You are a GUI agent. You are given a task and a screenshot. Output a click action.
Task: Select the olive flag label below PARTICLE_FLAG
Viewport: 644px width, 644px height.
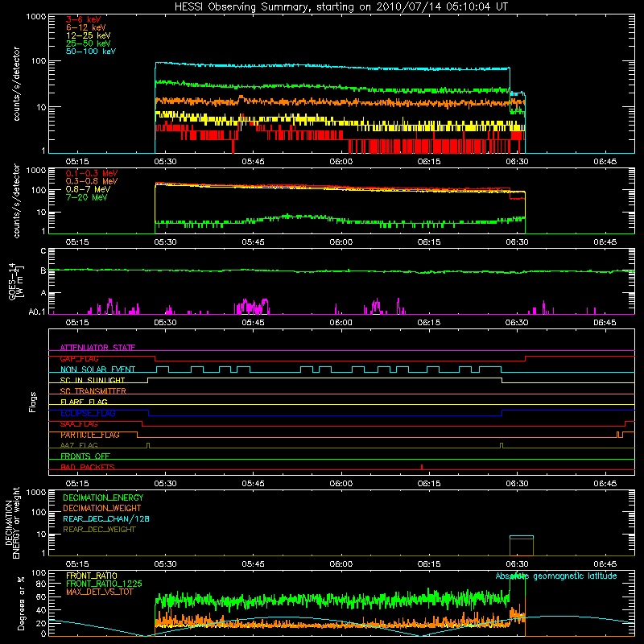tap(79, 445)
